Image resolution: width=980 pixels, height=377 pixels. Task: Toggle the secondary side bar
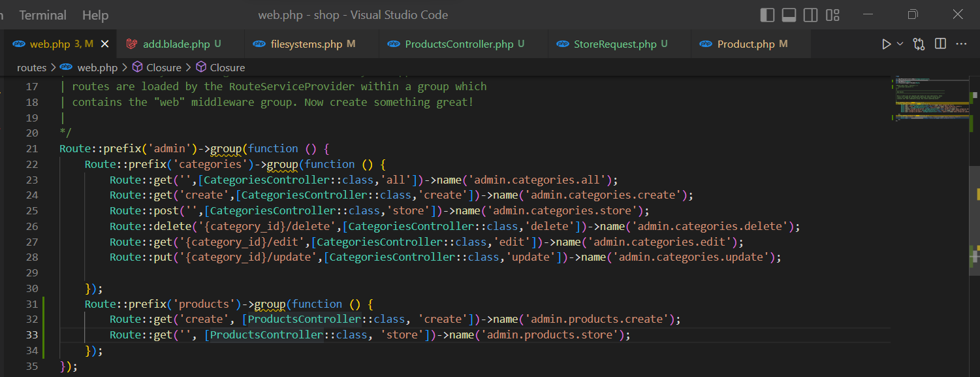[810, 14]
